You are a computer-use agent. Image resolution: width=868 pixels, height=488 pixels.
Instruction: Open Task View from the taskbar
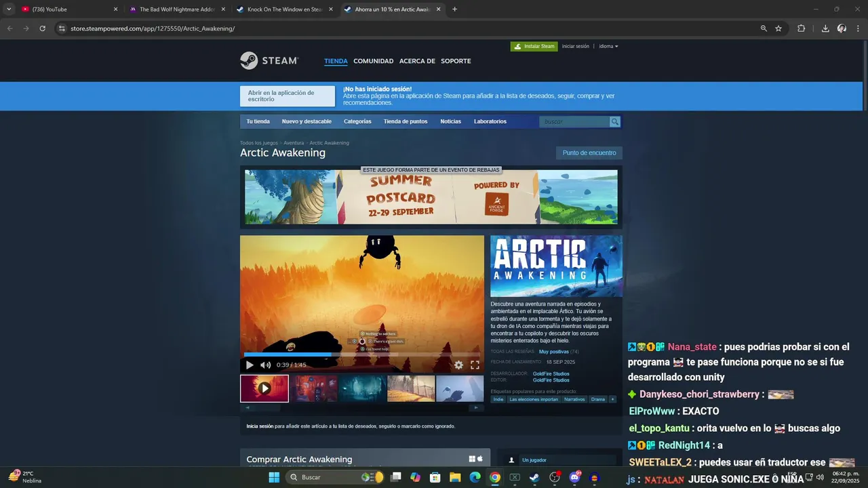pos(396,477)
